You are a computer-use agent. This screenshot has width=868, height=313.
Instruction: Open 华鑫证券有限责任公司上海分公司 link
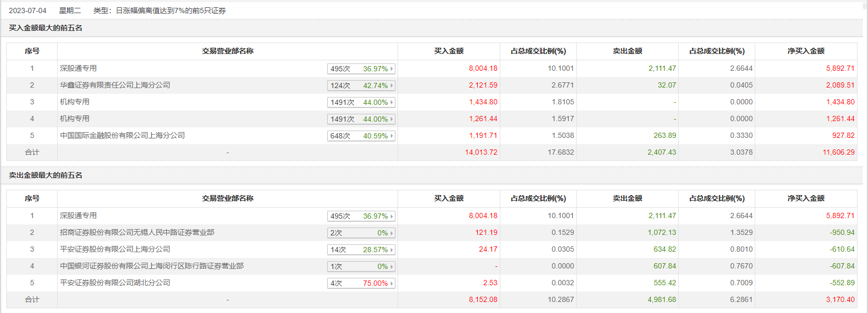pyautogui.click(x=115, y=85)
